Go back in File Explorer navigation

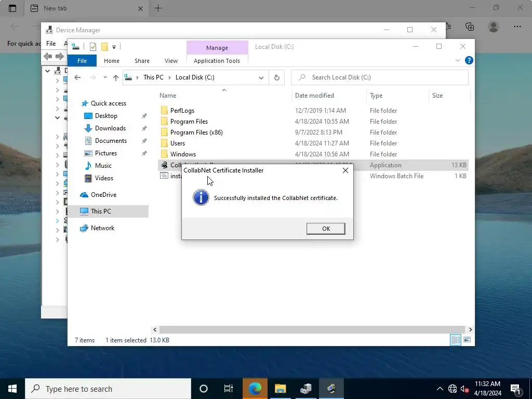tap(77, 77)
